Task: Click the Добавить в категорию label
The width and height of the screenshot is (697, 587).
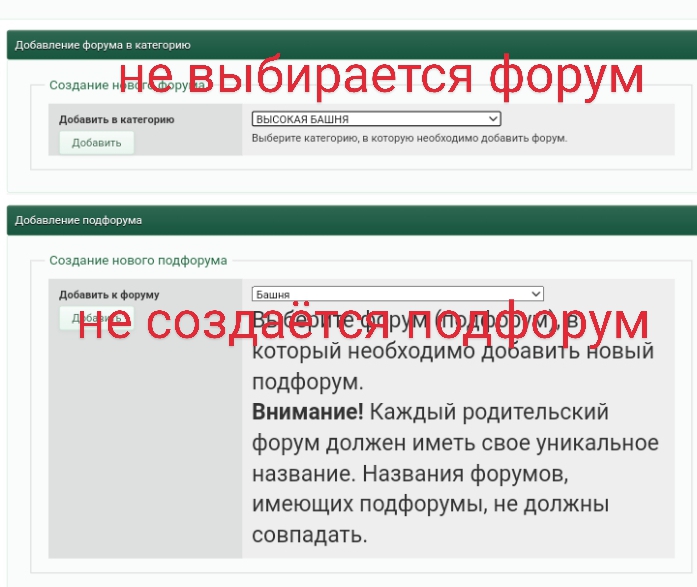Action: pos(116,119)
